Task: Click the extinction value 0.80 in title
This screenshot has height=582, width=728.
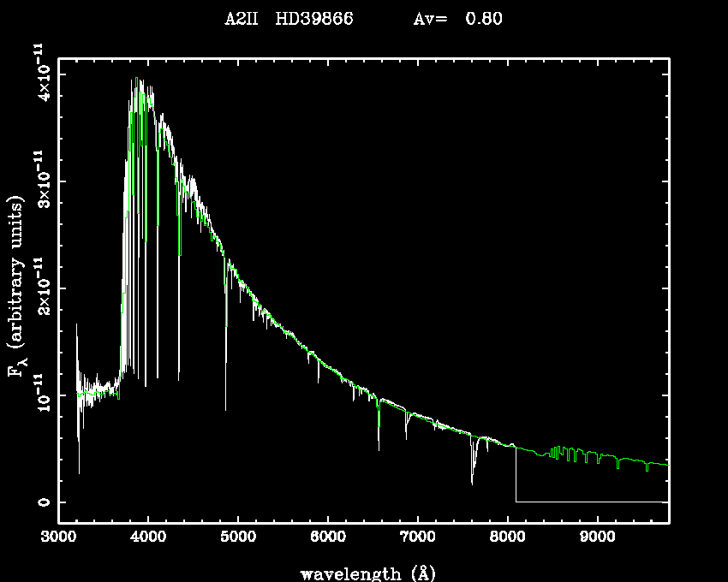Action: [x=483, y=19]
